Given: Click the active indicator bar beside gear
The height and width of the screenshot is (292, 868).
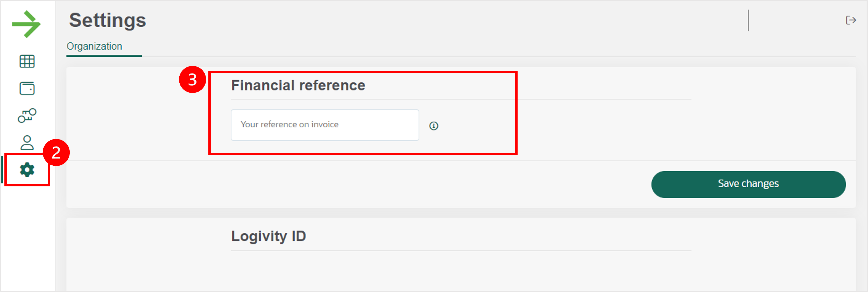Looking at the screenshot, I should pyautogui.click(x=2, y=170).
